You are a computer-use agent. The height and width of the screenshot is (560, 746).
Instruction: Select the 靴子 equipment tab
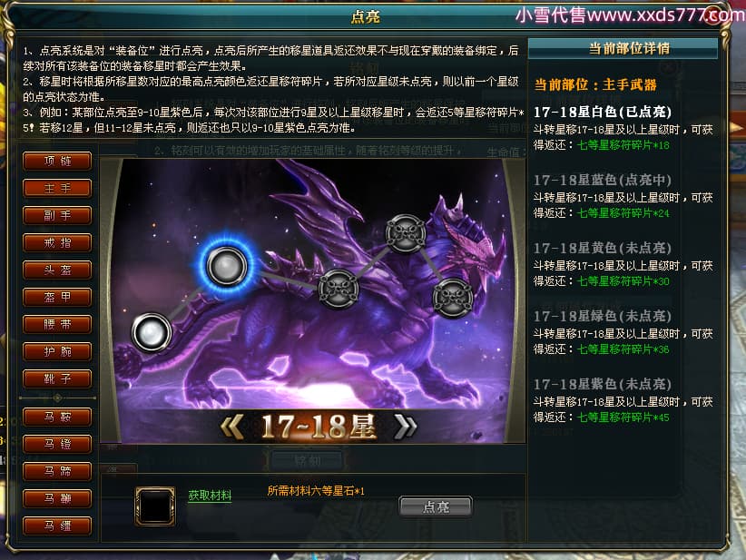[57, 378]
